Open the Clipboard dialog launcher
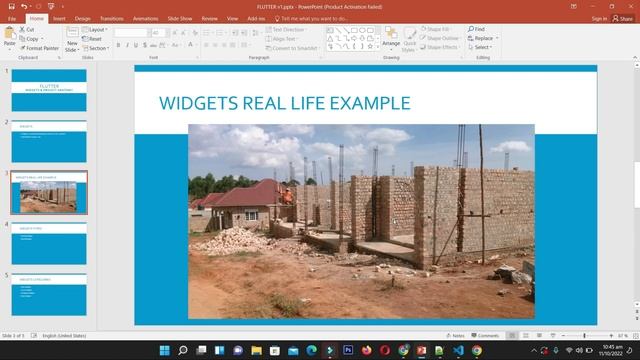 point(59,58)
